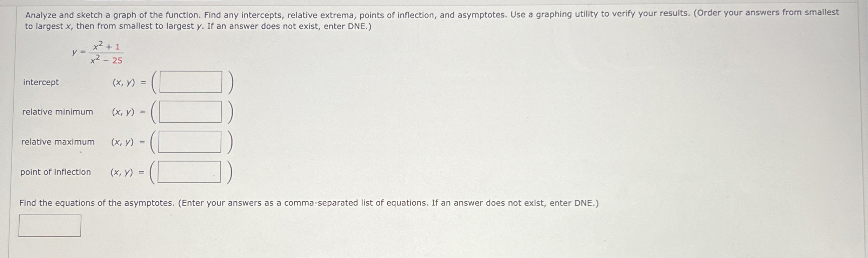Click the point of inflection label
The height and width of the screenshot is (258, 868).
pos(55,172)
